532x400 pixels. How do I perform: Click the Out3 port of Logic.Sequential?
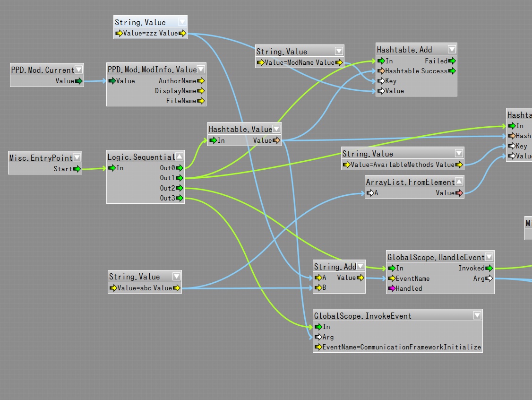click(180, 198)
